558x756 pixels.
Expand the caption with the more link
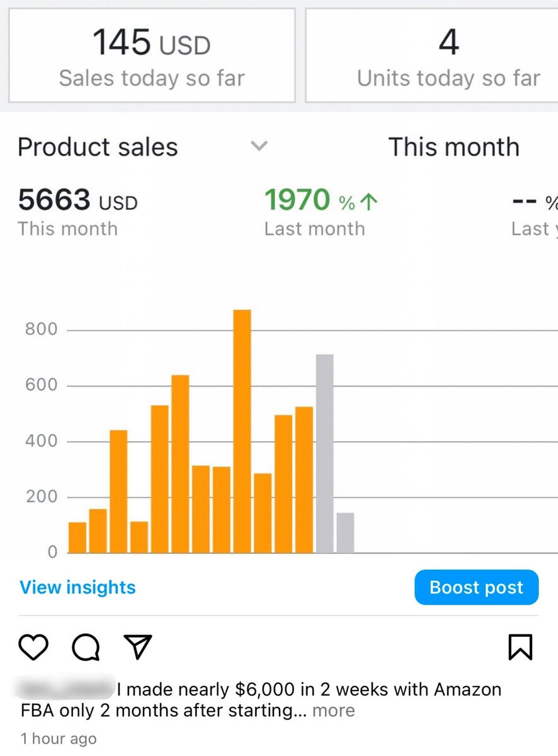(333, 711)
